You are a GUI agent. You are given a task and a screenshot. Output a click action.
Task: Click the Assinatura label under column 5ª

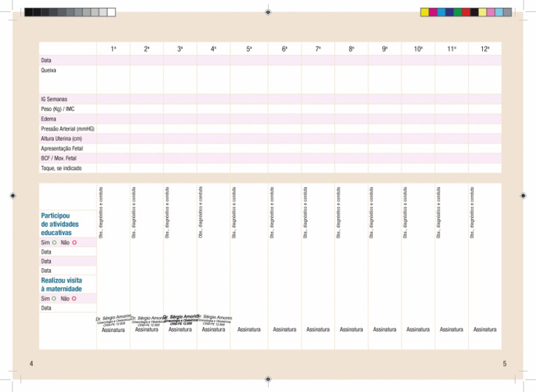coord(249,330)
